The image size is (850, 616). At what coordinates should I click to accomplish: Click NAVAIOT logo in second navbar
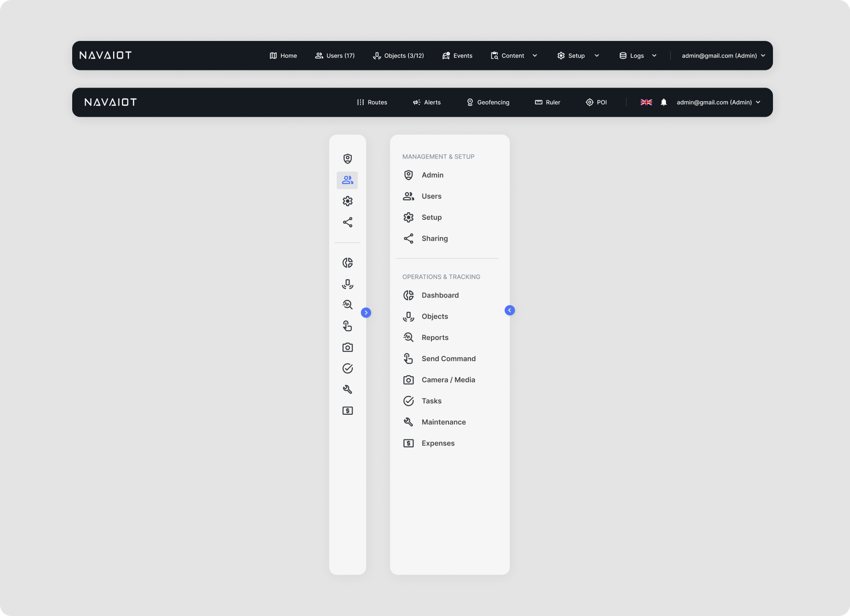(110, 102)
